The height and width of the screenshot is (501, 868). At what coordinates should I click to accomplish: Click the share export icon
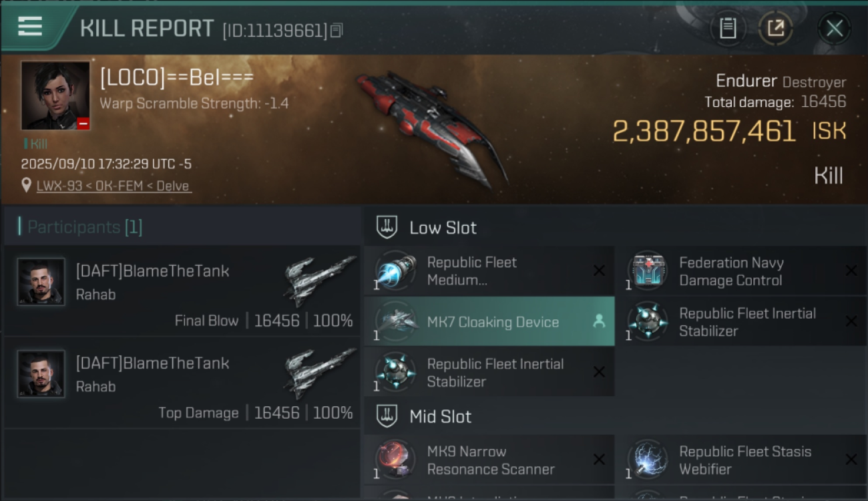pyautogui.click(x=775, y=29)
